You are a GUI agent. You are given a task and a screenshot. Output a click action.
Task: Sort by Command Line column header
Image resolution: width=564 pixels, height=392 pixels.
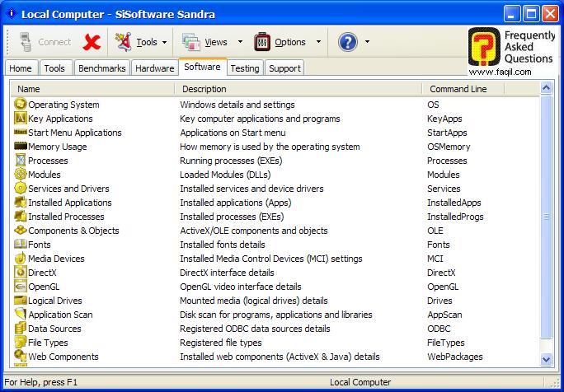coord(463,89)
